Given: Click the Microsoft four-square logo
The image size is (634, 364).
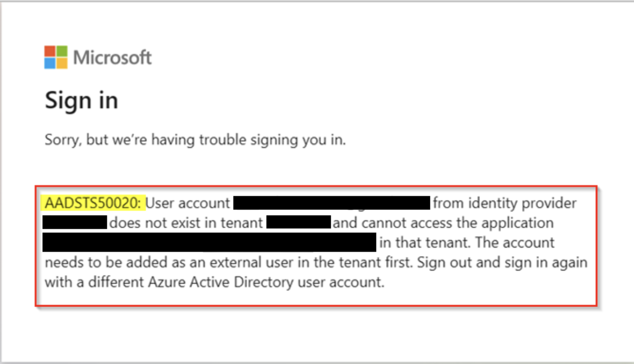Looking at the screenshot, I should pos(55,57).
